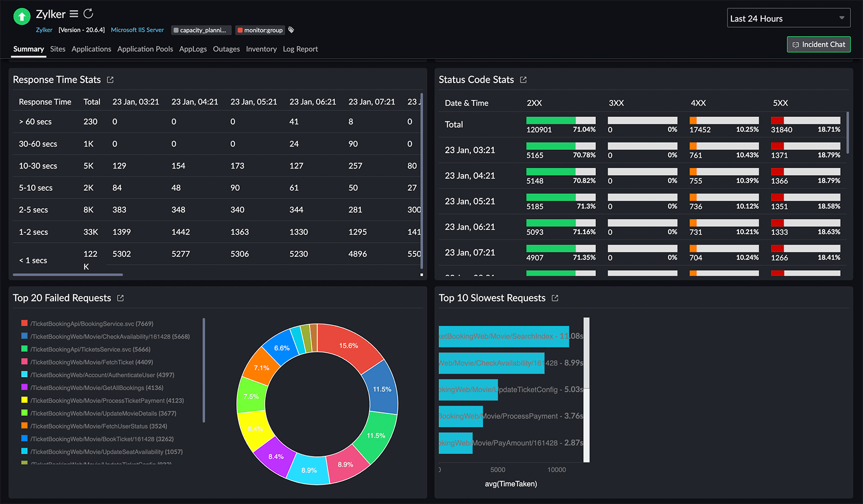Open Status Code Stats detail view icon
This screenshot has width=863, height=504.
[523, 79]
